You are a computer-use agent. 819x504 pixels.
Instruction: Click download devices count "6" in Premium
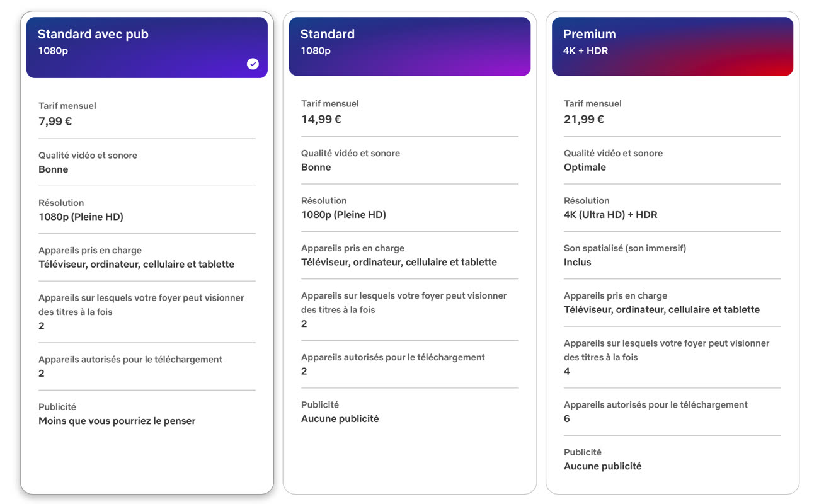567,419
